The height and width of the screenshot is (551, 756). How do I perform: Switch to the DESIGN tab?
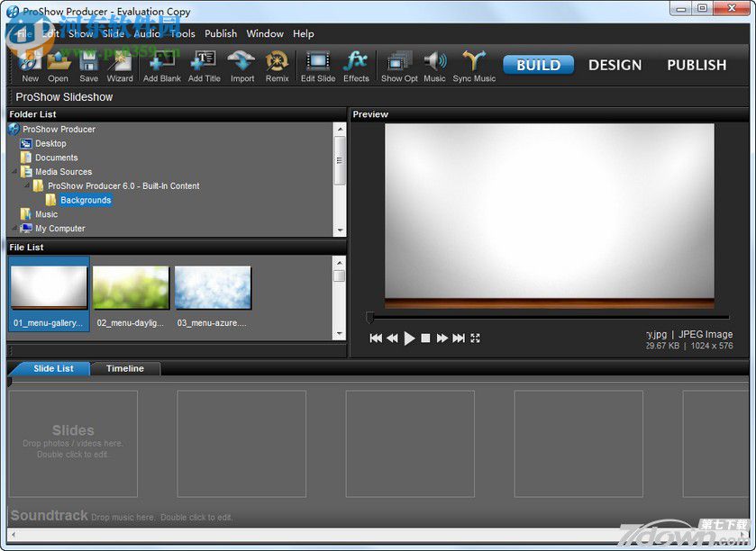[x=615, y=64]
